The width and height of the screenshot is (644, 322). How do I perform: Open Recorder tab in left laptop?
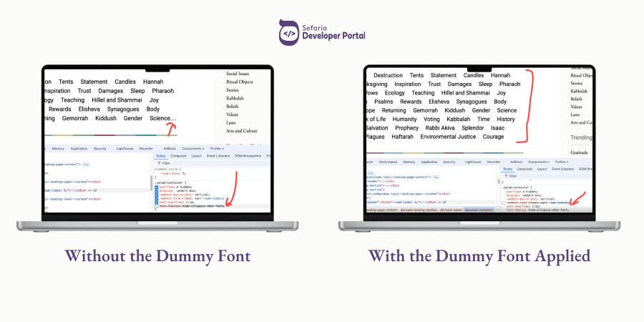146,149
